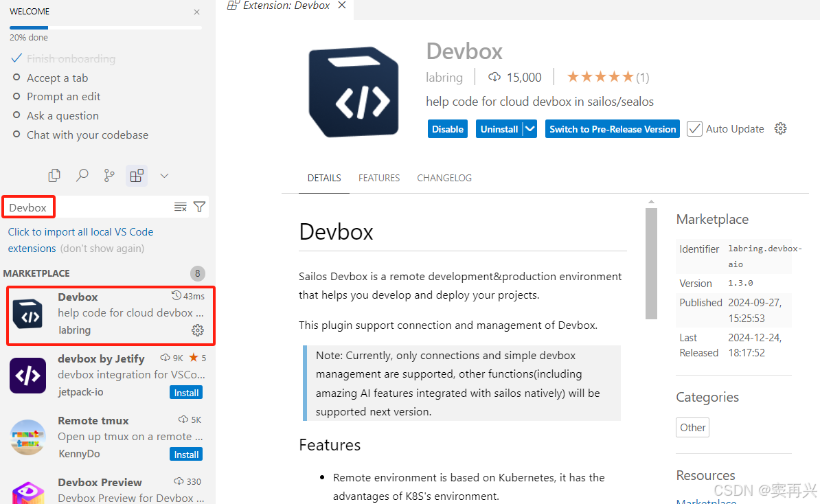Clear extensions search results icon

click(x=181, y=207)
